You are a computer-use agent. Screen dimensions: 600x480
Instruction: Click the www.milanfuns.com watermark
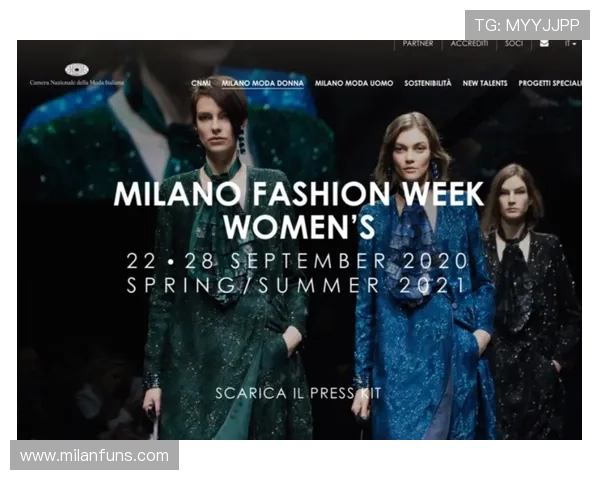click(95, 456)
